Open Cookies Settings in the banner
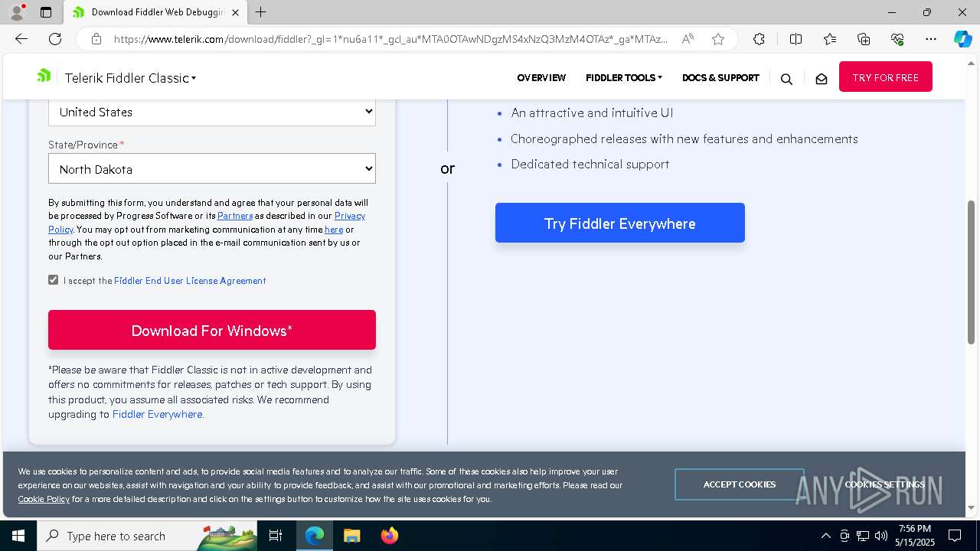The width and height of the screenshot is (980, 551). [884, 484]
